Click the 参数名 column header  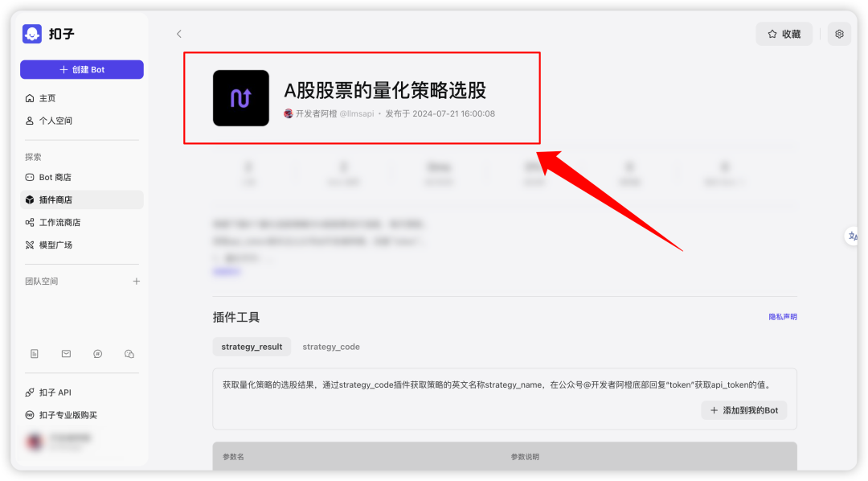pos(233,457)
